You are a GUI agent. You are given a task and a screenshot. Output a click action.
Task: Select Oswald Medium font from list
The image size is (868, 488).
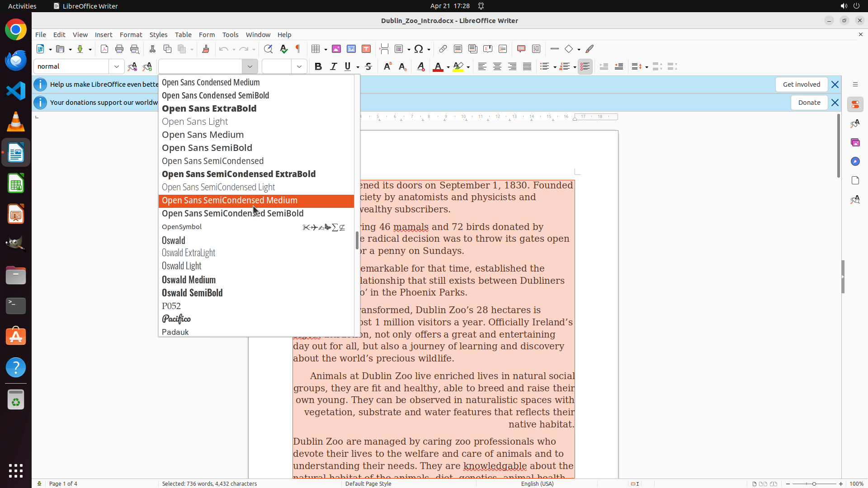[x=189, y=280]
